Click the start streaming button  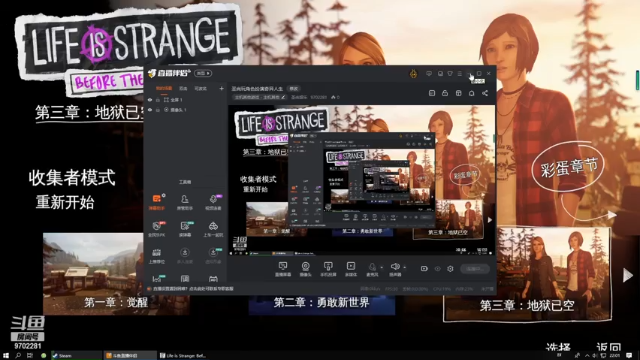pyautogui.click(x=475, y=269)
